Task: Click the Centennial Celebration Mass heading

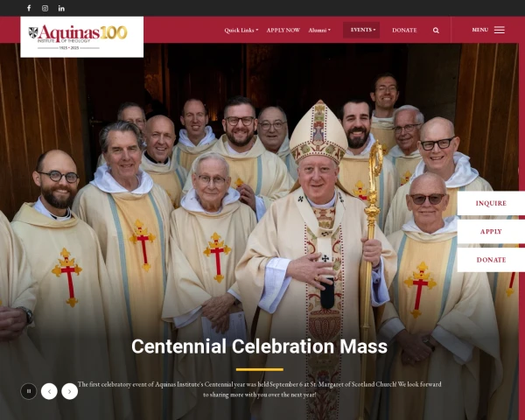Action: (x=260, y=346)
